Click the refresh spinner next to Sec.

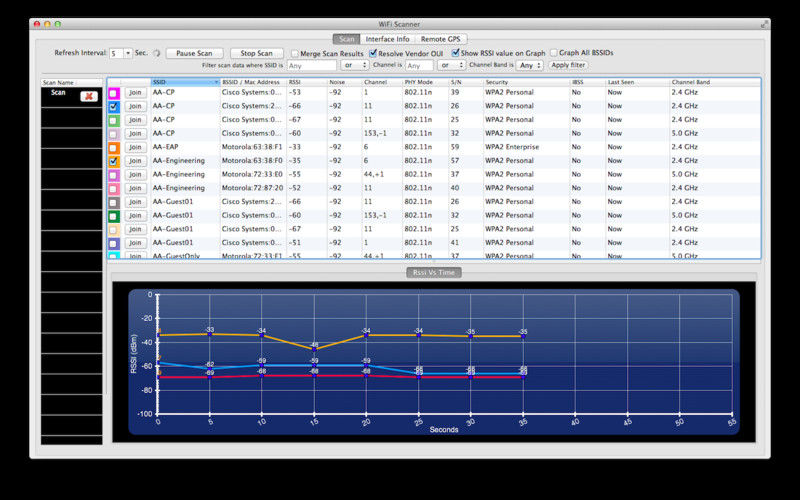tap(157, 53)
